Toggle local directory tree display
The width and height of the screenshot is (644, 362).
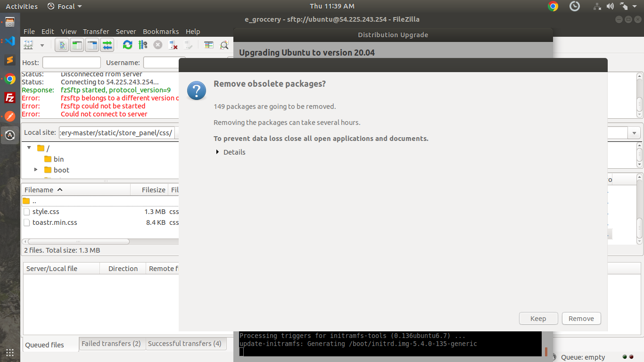[x=76, y=45]
